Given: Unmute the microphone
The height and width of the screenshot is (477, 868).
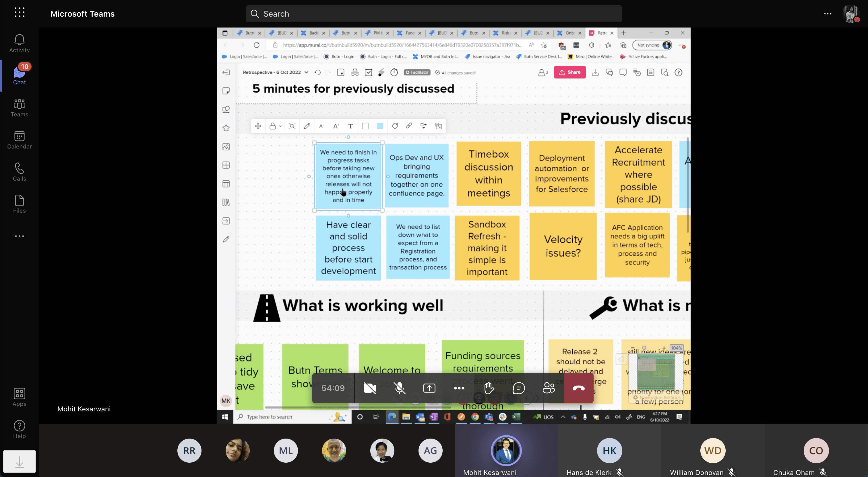Looking at the screenshot, I should click(399, 388).
